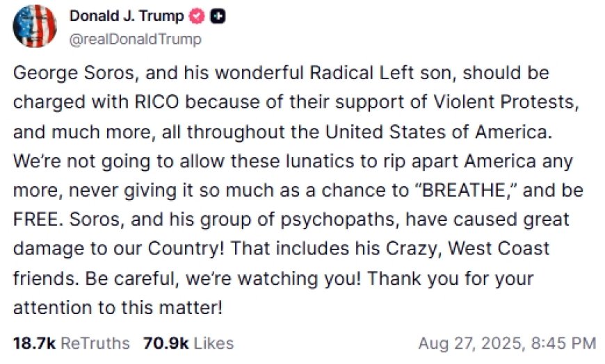Click the quoted word "BREATHE" in the post

[465, 190]
